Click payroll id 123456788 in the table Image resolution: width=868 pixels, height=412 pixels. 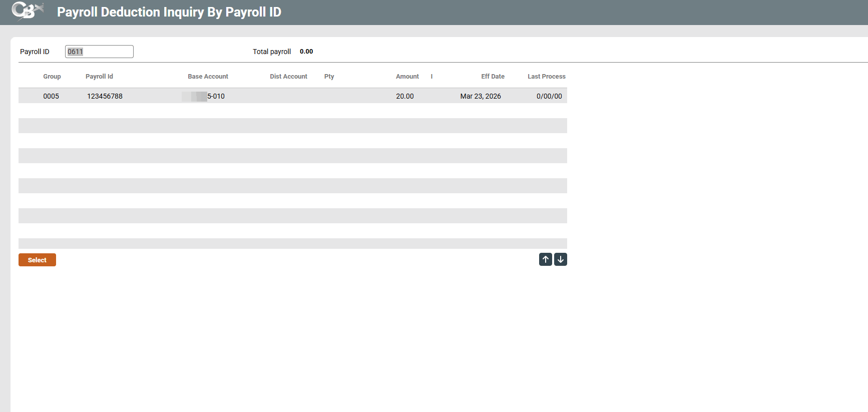click(105, 96)
